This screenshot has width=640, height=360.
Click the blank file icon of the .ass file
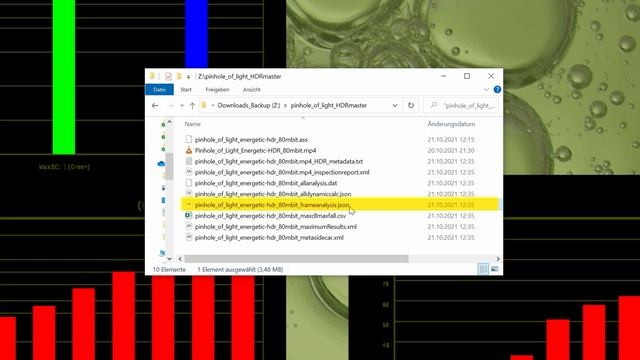coord(189,139)
